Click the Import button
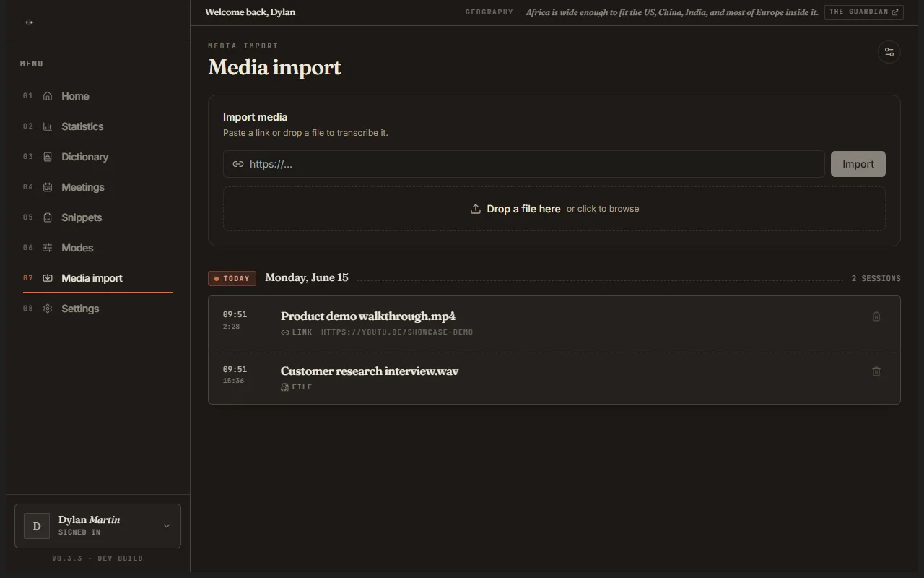The height and width of the screenshot is (578, 924). pyautogui.click(x=858, y=164)
